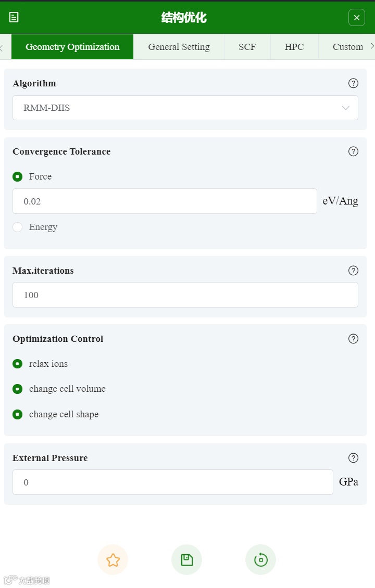Click the Force tolerance input field

[x=165, y=201]
